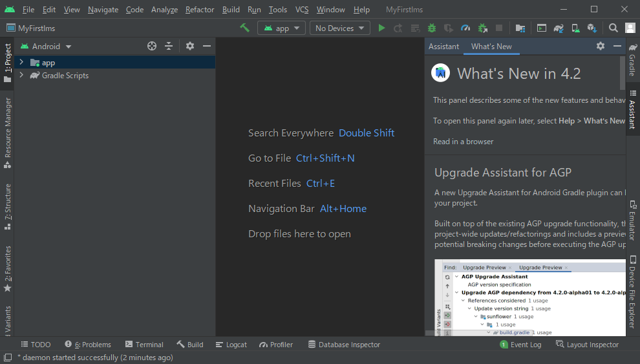640x364 pixels.
Task: Run the app with green play button
Action: tap(381, 28)
